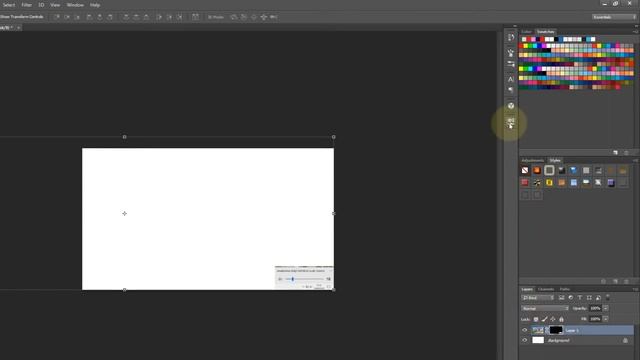Screen dimensions: 640x360
Task: Hide the Background layer eye icon
Action: [x=525, y=340]
